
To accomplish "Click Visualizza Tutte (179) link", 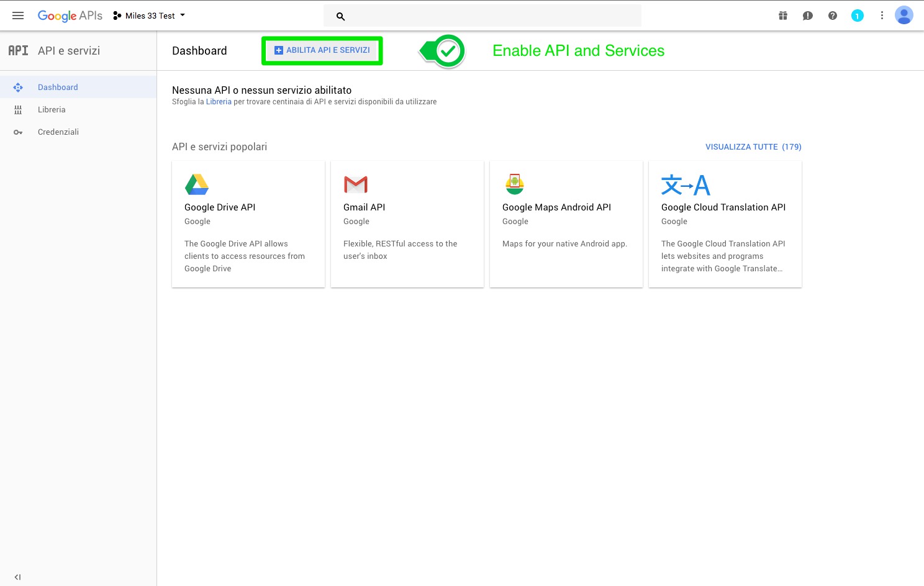I will click(753, 147).
